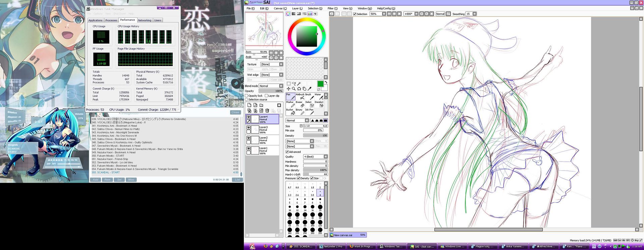The height and width of the screenshot is (250, 644).
Task: Swap foreground and background colors
Action: coord(326,82)
